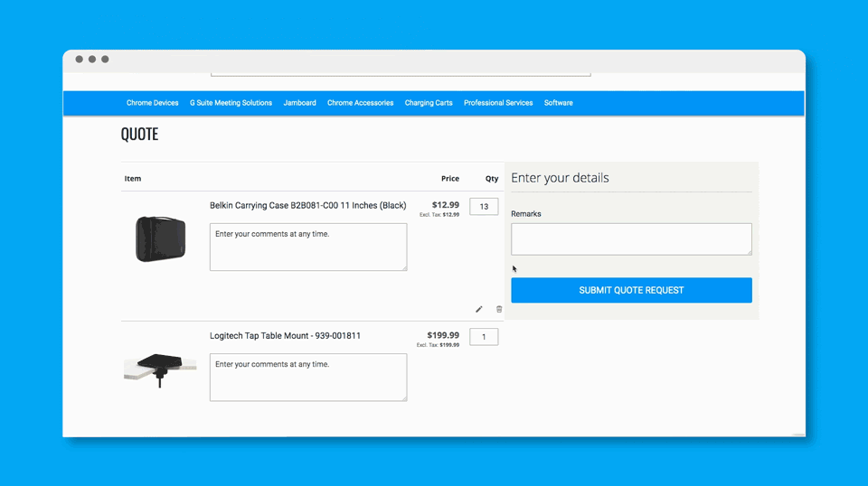Click quantity field showing 13
Screen dimensions: 868x486
[x=484, y=207]
